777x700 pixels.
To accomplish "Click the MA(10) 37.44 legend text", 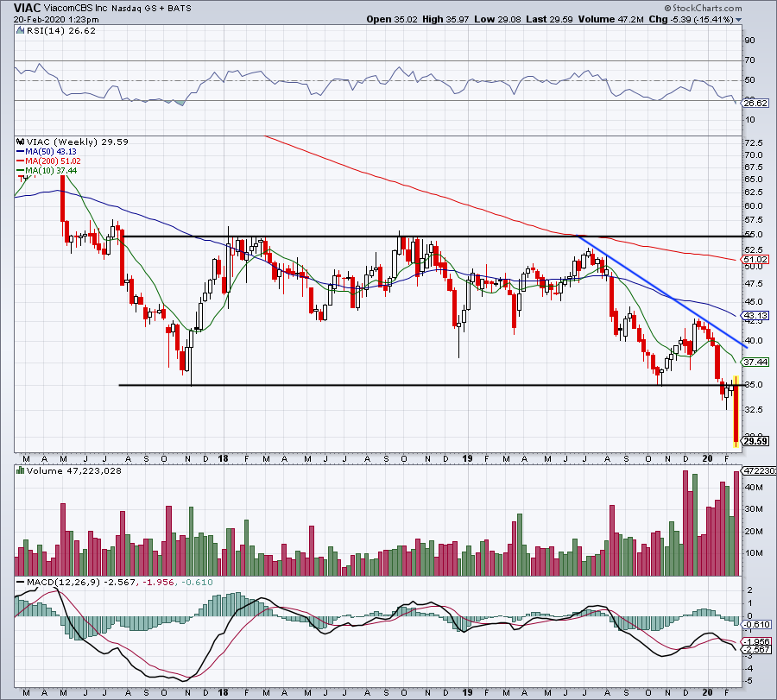I will coord(51,170).
